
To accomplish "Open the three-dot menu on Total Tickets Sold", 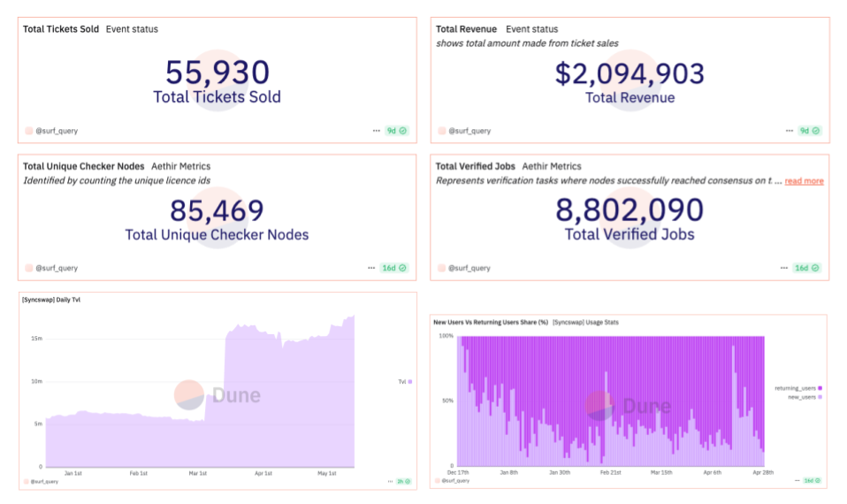I will pos(377,131).
